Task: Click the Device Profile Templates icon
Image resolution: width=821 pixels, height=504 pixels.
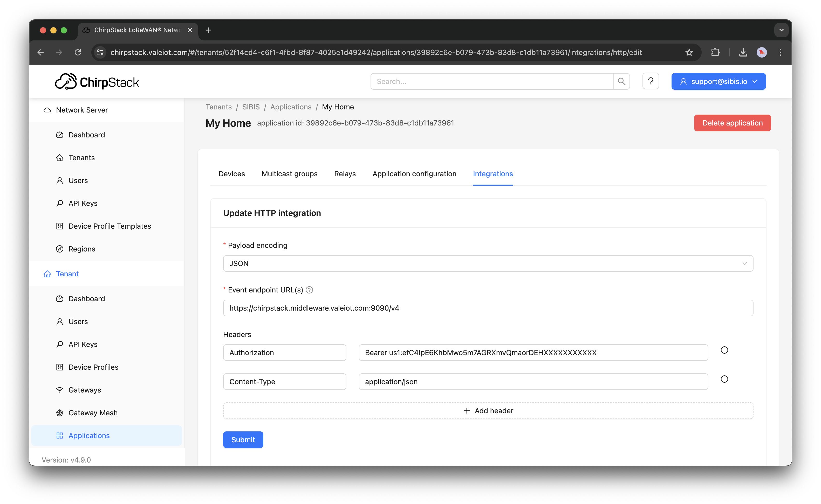Action: [59, 226]
